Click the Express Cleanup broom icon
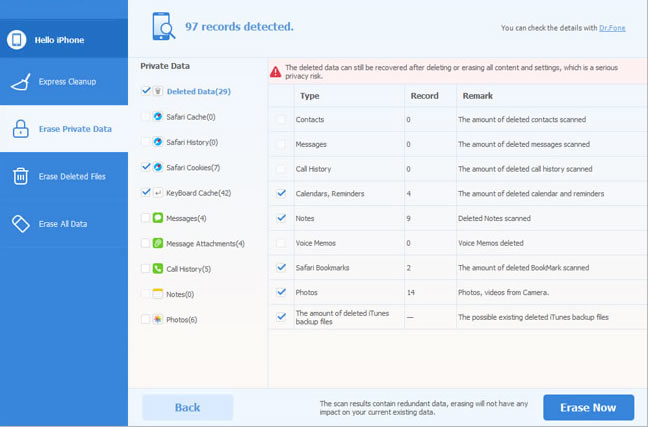Viewport: 648px width, 427px height. point(21,82)
